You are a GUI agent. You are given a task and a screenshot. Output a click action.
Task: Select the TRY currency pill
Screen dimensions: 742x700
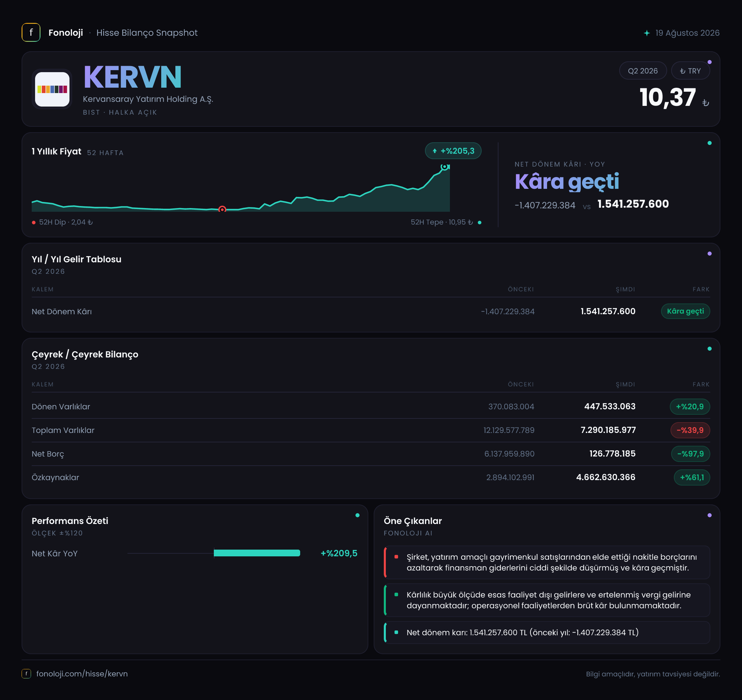(x=690, y=71)
